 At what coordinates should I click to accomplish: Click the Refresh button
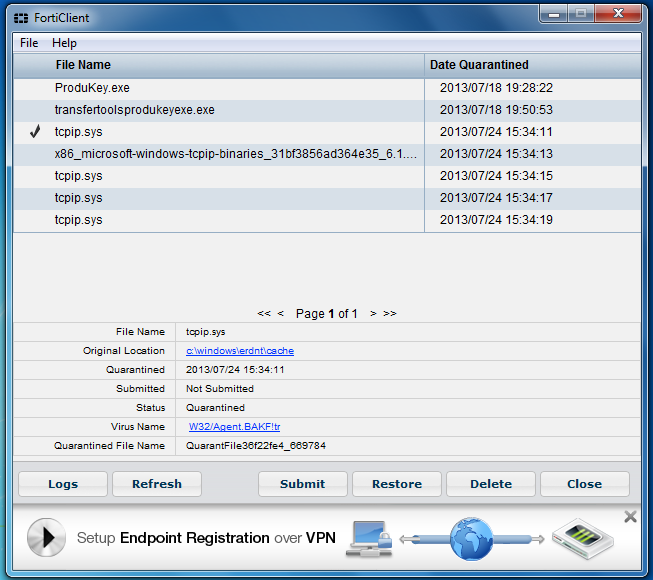157,484
